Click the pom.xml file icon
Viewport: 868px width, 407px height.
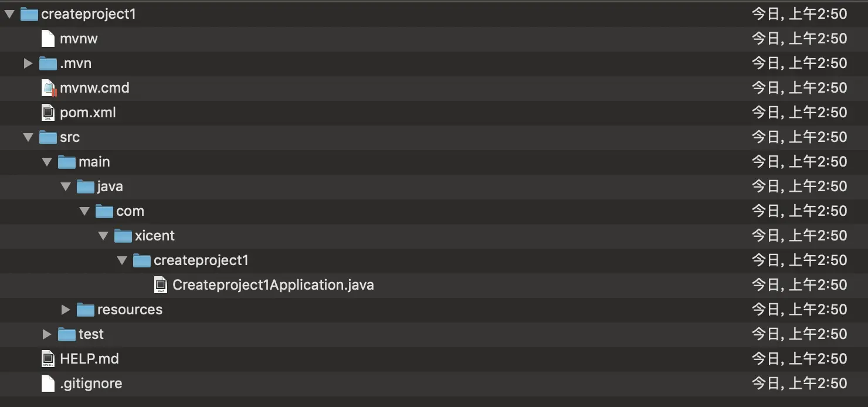pos(48,113)
